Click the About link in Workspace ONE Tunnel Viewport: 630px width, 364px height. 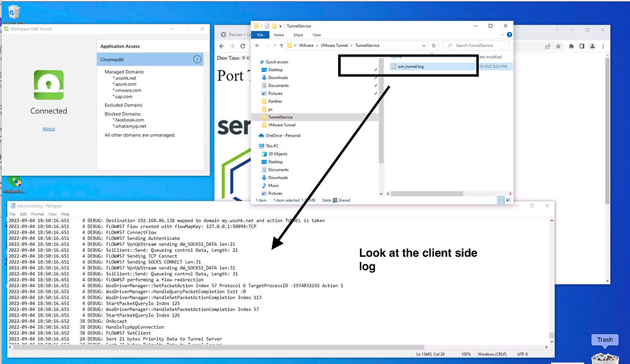click(49, 129)
